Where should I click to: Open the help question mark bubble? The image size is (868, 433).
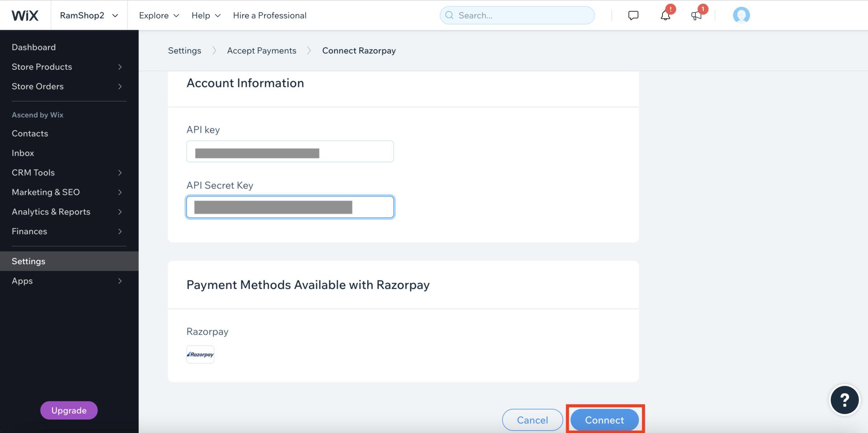pyautogui.click(x=844, y=400)
